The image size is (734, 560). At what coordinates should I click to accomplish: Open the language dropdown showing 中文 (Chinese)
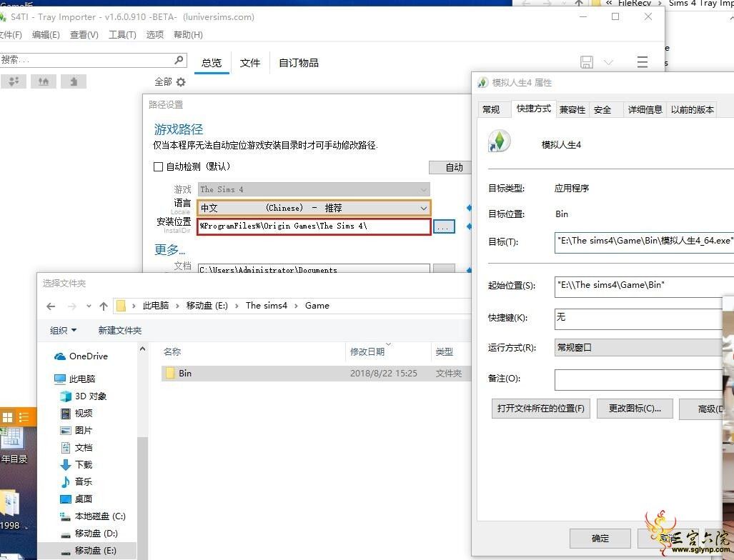coord(314,208)
